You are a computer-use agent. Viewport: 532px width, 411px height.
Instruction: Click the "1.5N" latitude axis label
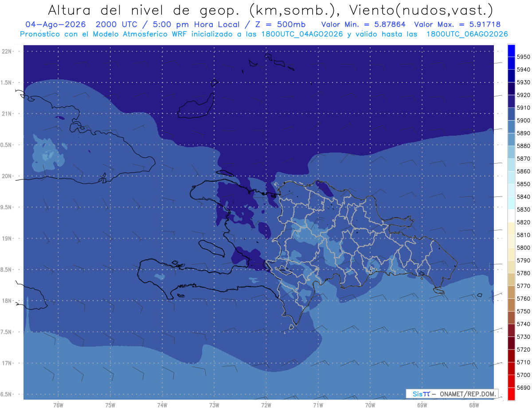pyautogui.click(x=7, y=82)
